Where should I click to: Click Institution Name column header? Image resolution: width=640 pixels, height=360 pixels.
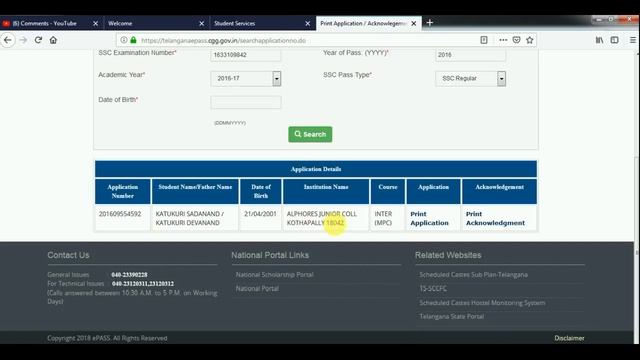[x=326, y=191]
